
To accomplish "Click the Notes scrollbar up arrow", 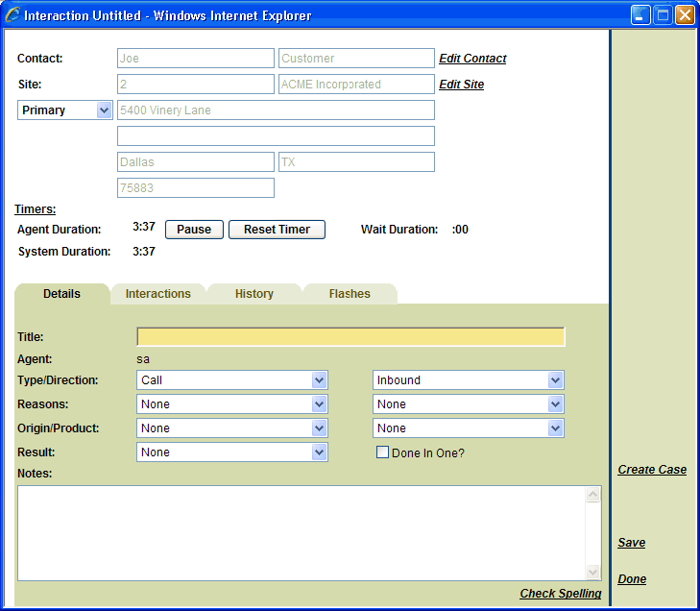I will click(x=592, y=495).
